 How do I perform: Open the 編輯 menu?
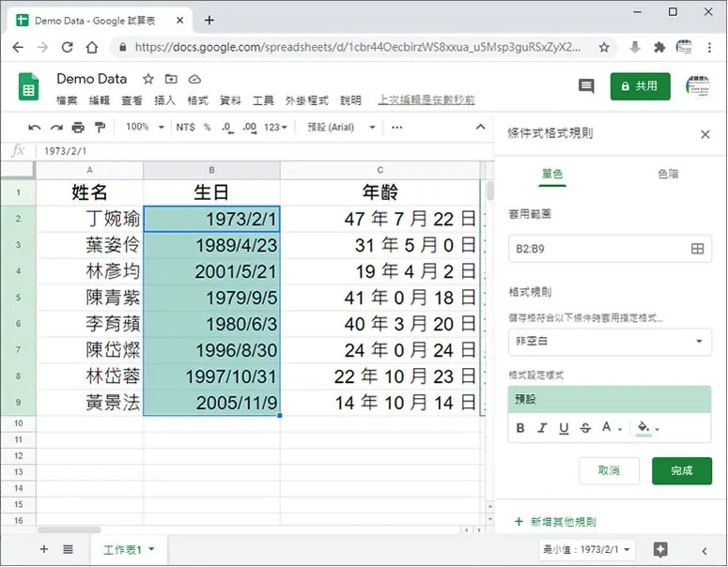(100, 100)
